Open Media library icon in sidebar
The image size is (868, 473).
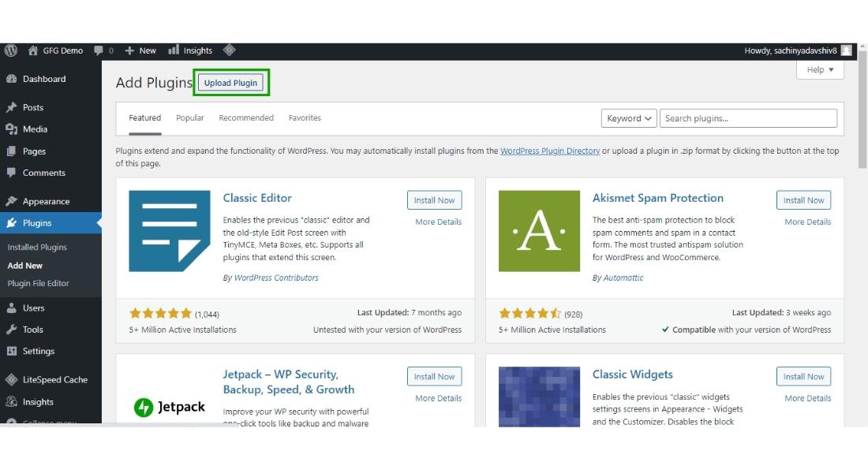11,129
